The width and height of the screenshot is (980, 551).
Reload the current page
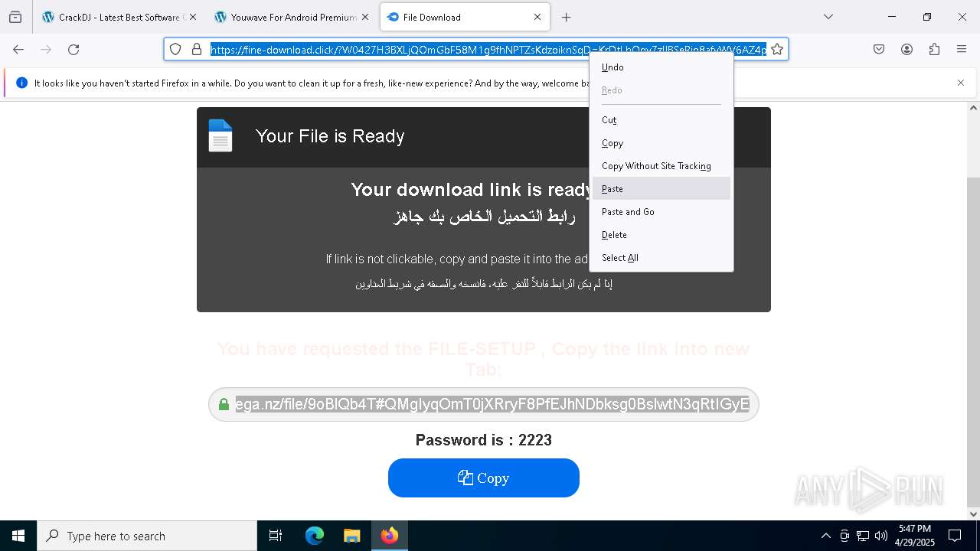[73, 49]
